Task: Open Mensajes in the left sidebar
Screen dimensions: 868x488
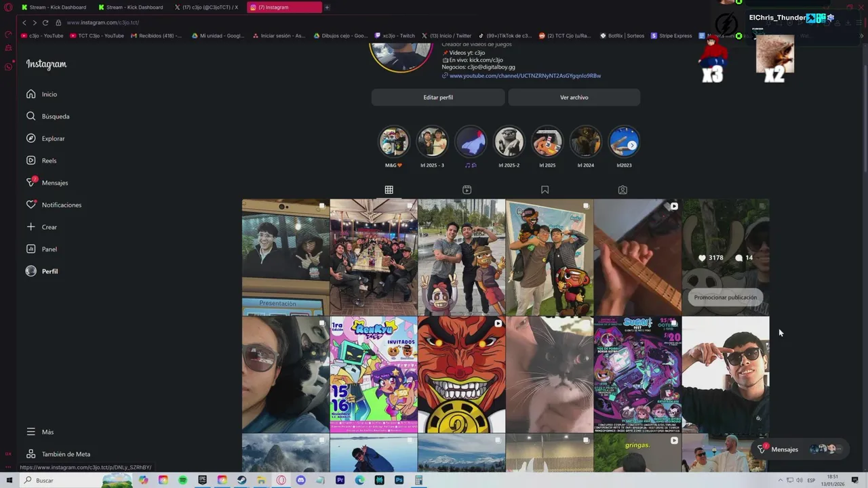Action: click(x=47, y=183)
